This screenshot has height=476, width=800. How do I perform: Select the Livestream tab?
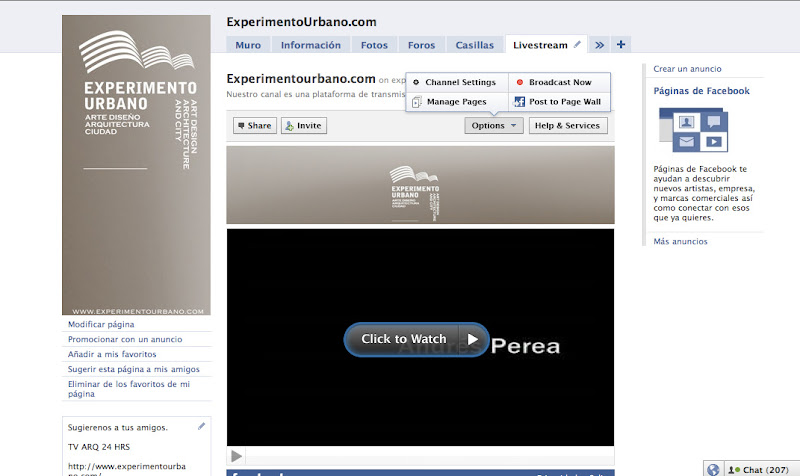click(x=540, y=45)
